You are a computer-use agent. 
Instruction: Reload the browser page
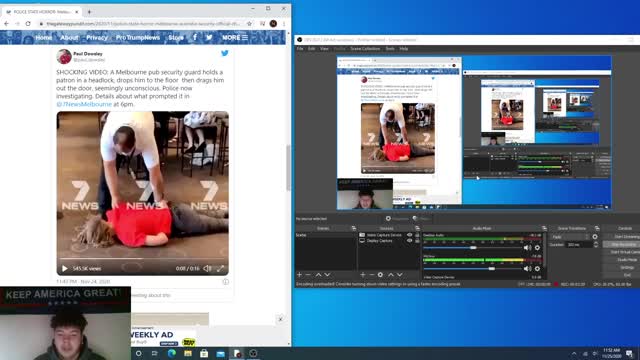(x=28, y=24)
